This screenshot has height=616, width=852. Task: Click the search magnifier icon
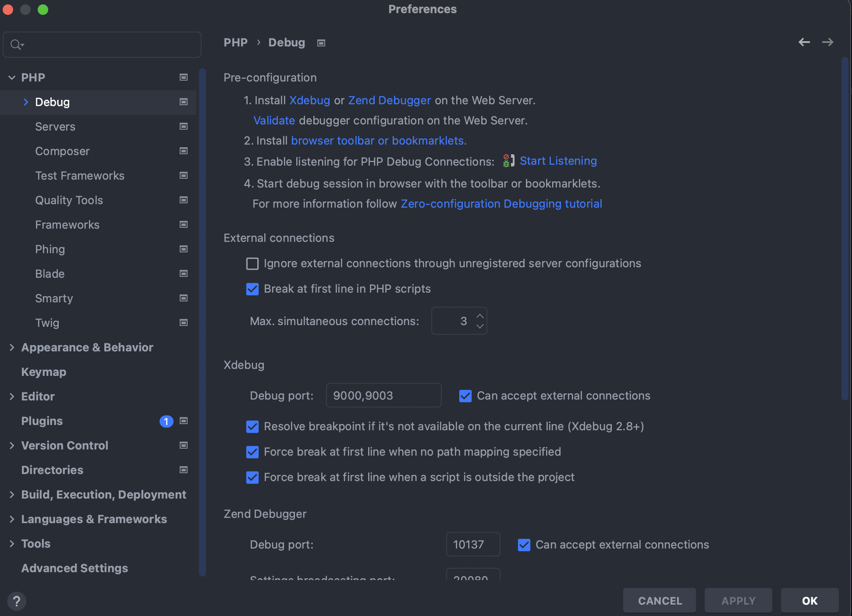click(16, 45)
